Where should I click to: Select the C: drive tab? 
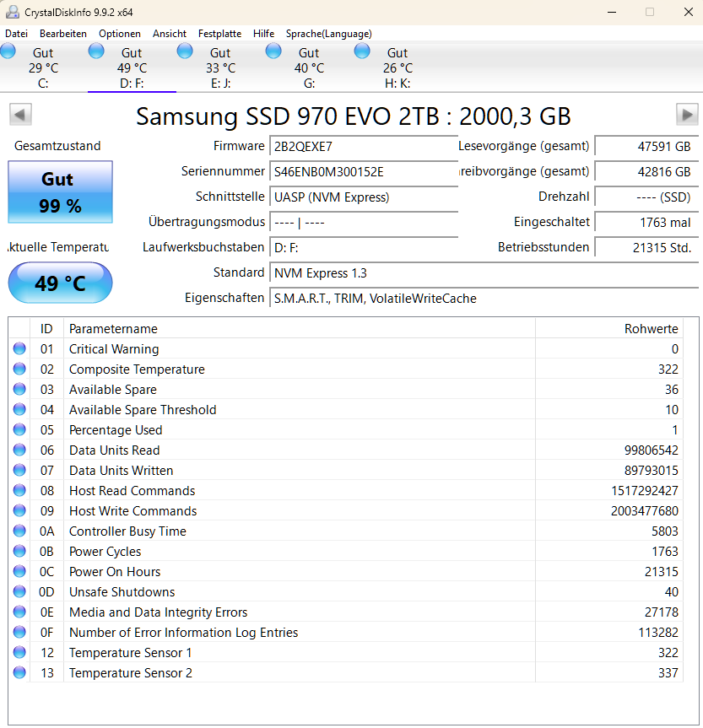point(43,67)
